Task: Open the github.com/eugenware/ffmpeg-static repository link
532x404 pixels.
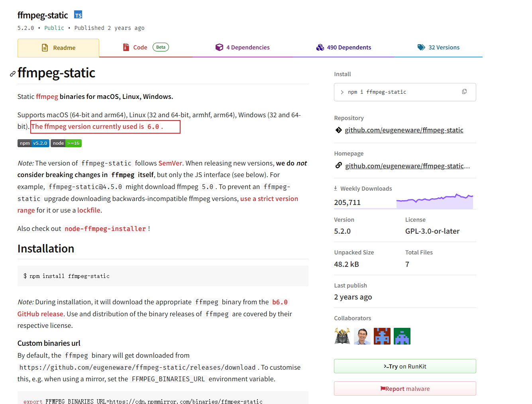Action: click(404, 130)
